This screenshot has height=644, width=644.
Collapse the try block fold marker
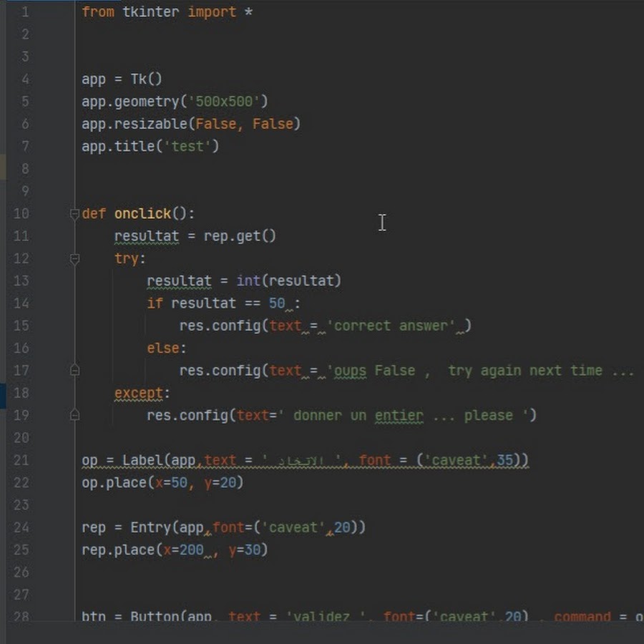pyautogui.click(x=74, y=259)
